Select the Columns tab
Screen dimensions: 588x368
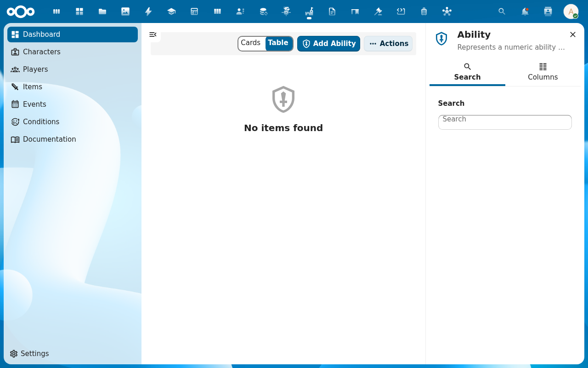coord(543,72)
